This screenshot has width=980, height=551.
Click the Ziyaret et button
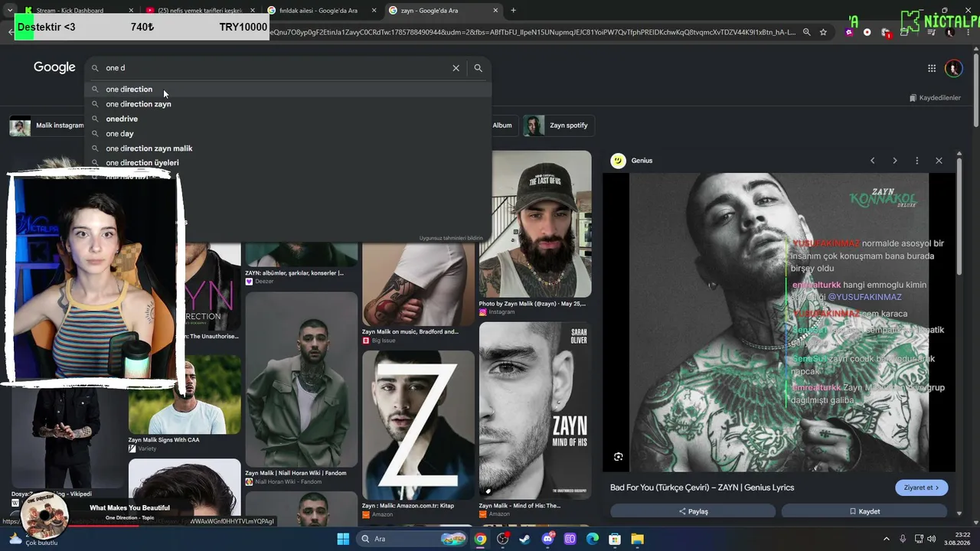921,487
